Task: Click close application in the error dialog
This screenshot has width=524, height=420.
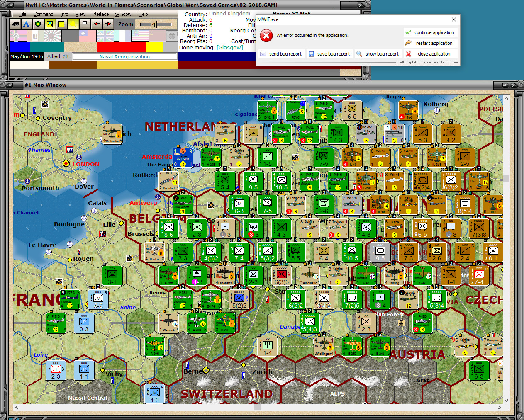Action: [430, 54]
